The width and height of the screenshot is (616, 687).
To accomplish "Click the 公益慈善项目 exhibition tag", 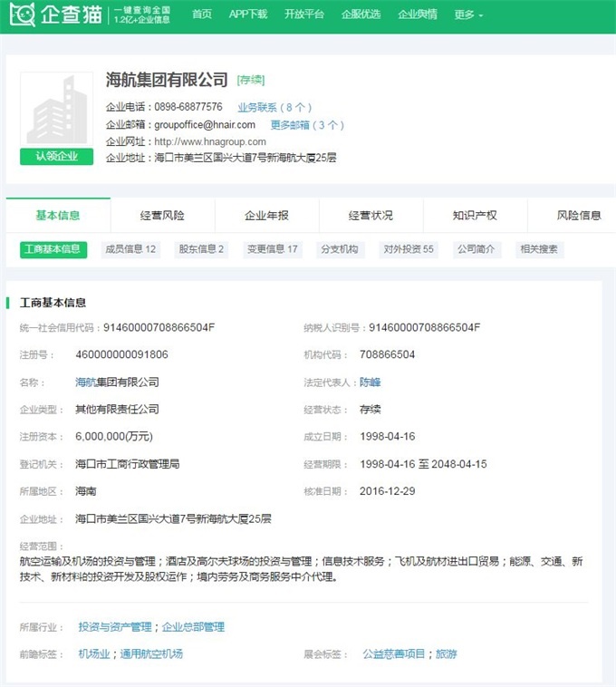I will click(394, 653).
